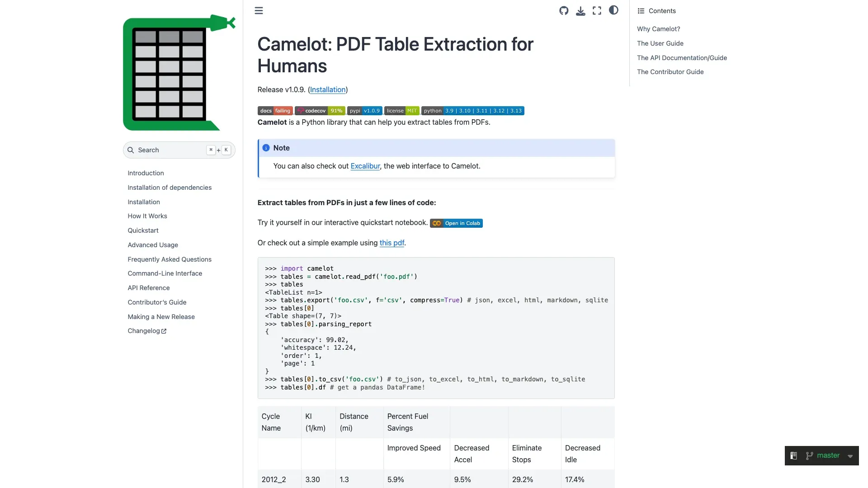This screenshot has height=488, width=868.
Task: Open the Read the Docs book icon
Action: click(x=793, y=455)
